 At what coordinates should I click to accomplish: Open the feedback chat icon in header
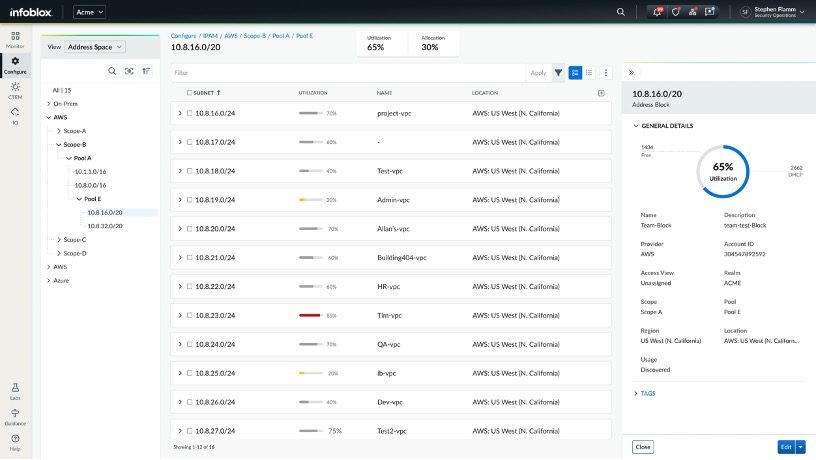pyautogui.click(x=710, y=12)
